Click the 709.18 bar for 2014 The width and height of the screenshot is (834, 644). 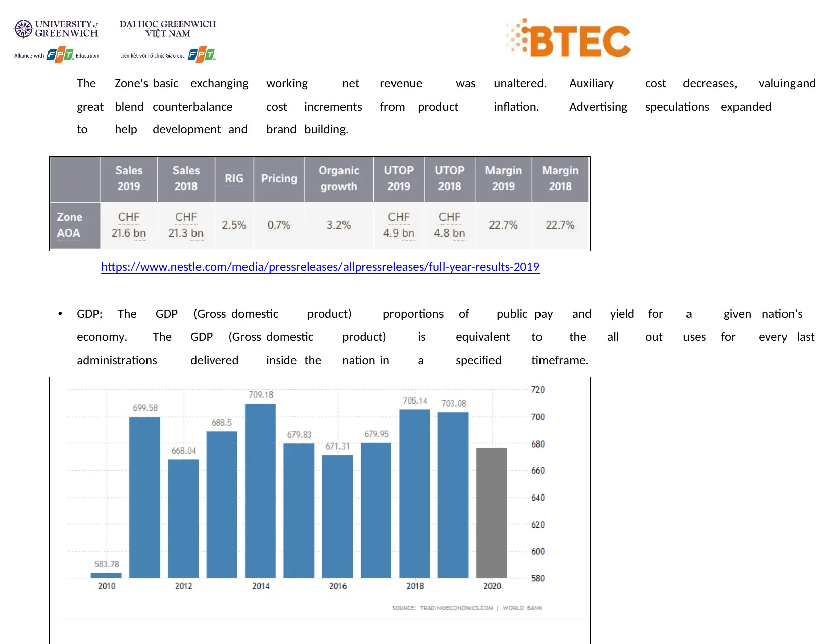click(x=260, y=491)
